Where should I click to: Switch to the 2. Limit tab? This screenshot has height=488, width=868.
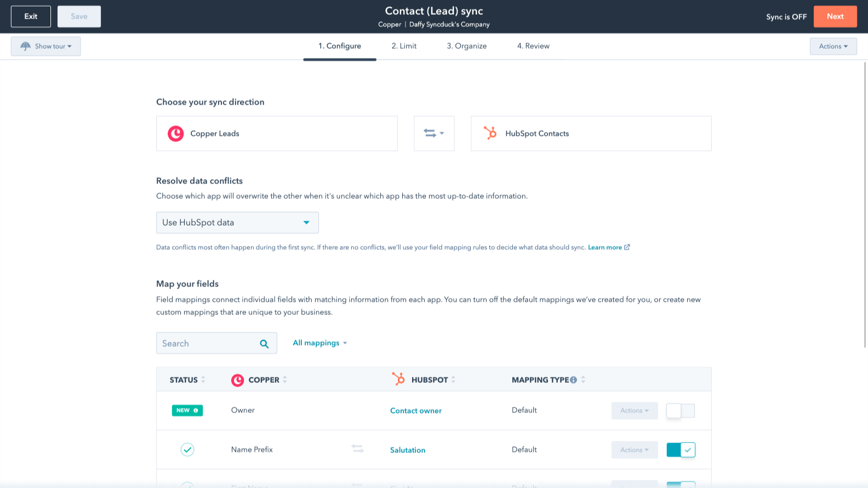[404, 46]
